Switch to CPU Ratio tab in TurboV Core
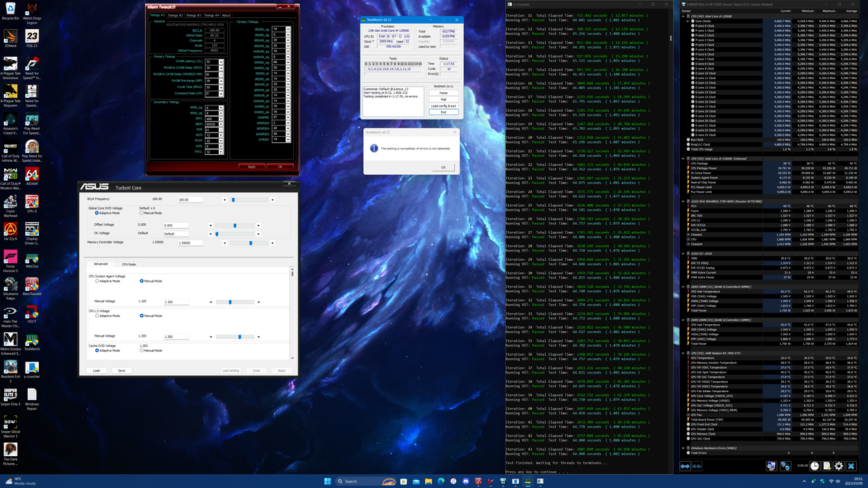868x488 pixels. [x=129, y=264]
